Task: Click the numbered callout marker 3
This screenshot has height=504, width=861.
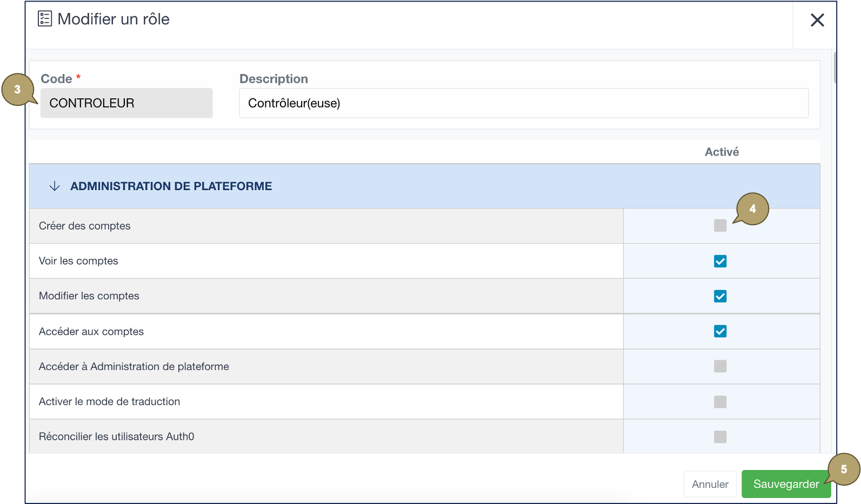Action: coord(18,90)
